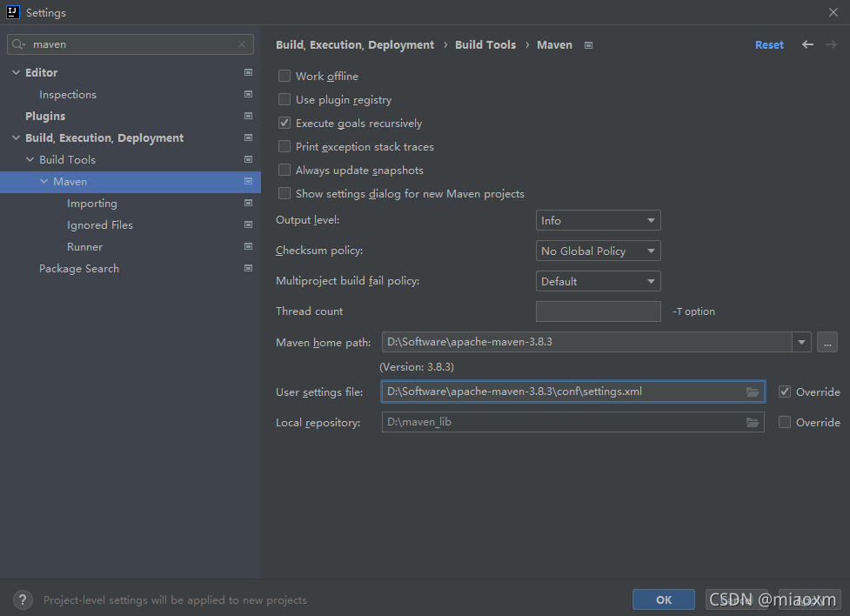The width and height of the screenshot is (850, 616).
Task: Open the Output level dropdown
Action: [598, 220]
